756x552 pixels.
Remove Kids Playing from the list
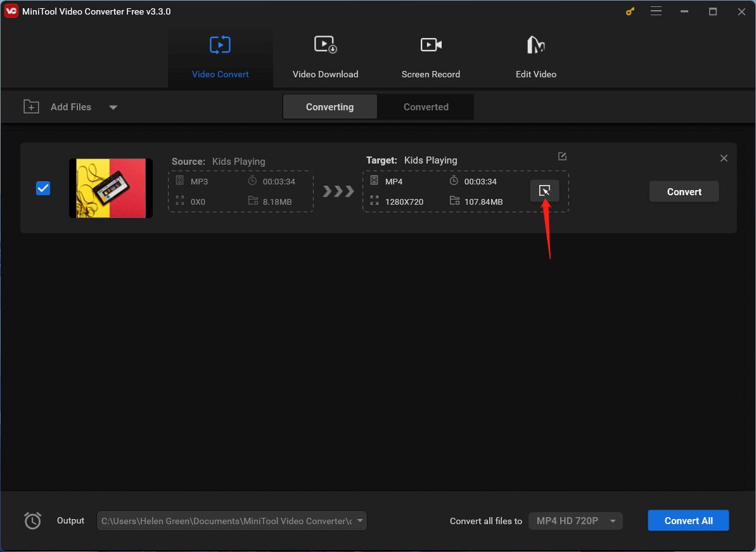point(724,158)
